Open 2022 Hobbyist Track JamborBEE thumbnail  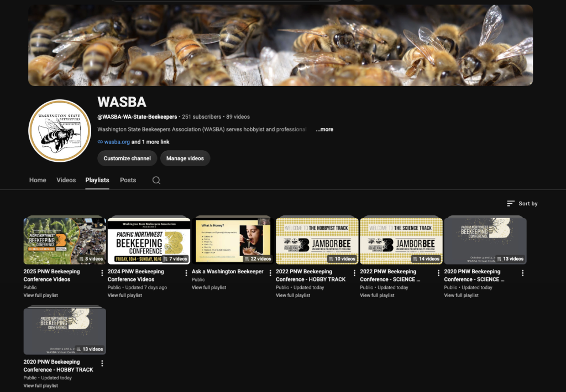coord(317,241)
